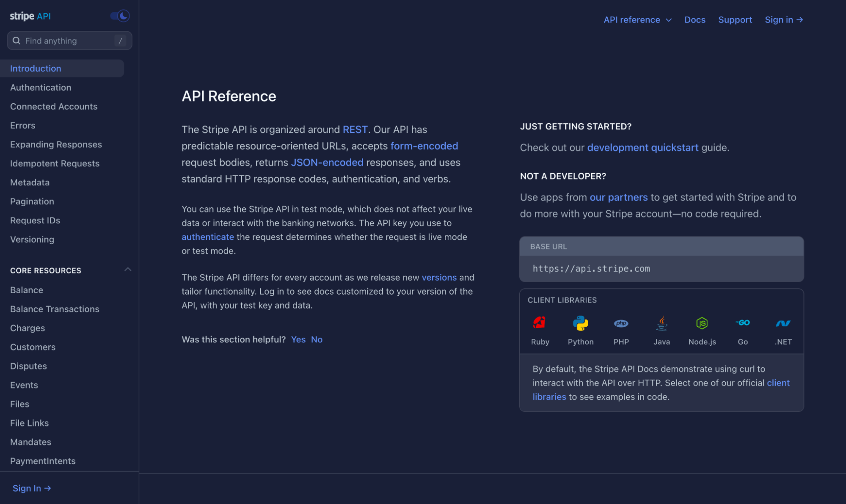
Task: Click the slash shortcut hint in search
Action: point(120,41)
